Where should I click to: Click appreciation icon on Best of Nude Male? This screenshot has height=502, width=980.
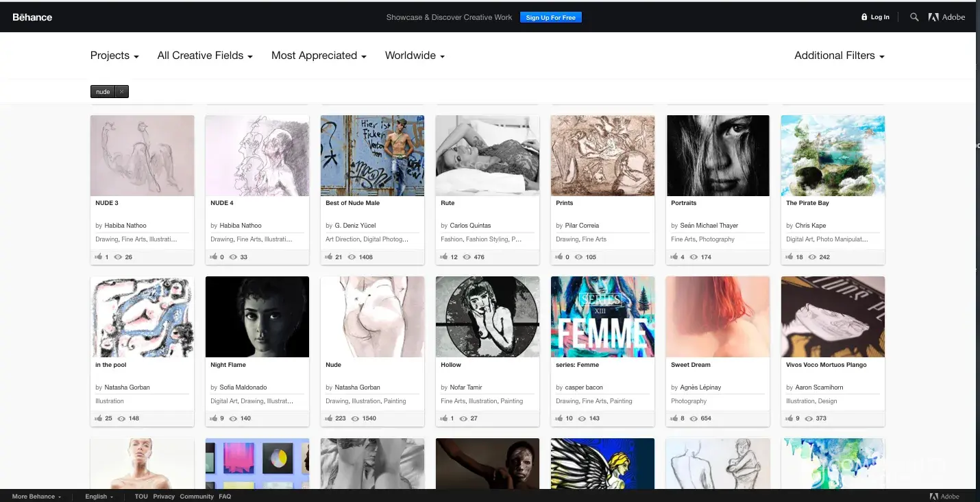point(329,257)
